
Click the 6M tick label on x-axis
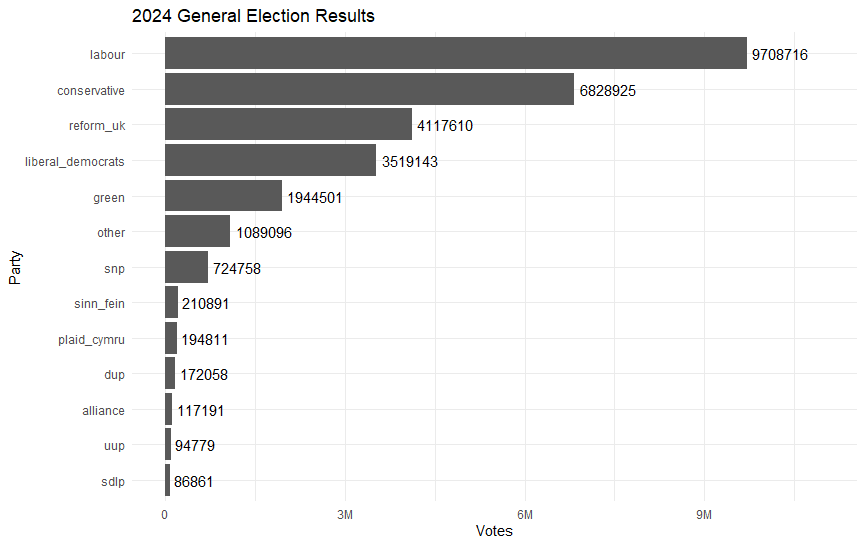coord(524,514)
